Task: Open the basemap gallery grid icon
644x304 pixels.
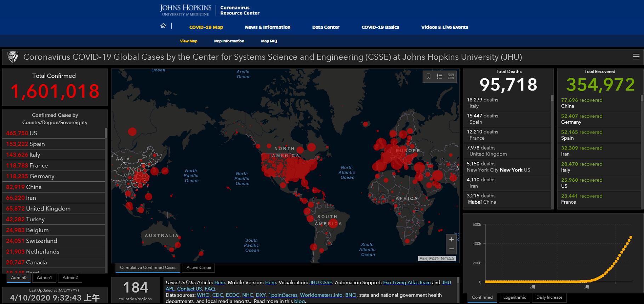Action: (x=451, y=76)
